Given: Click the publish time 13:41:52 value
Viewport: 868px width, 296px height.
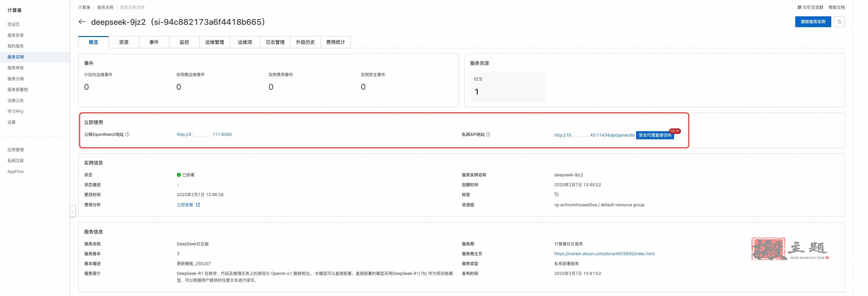Looking at the screenshot, I should (x=578, y=274).
